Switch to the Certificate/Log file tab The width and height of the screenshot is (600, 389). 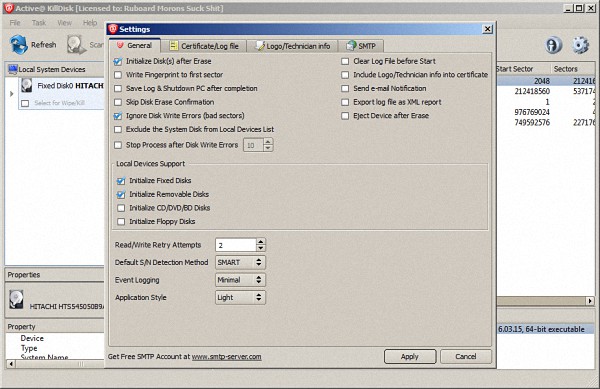[x=204, y=46]
